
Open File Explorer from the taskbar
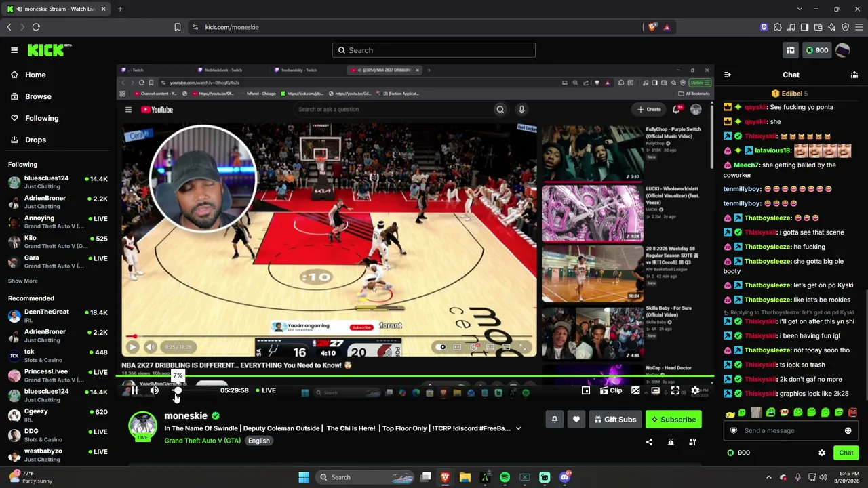[465, 477]
